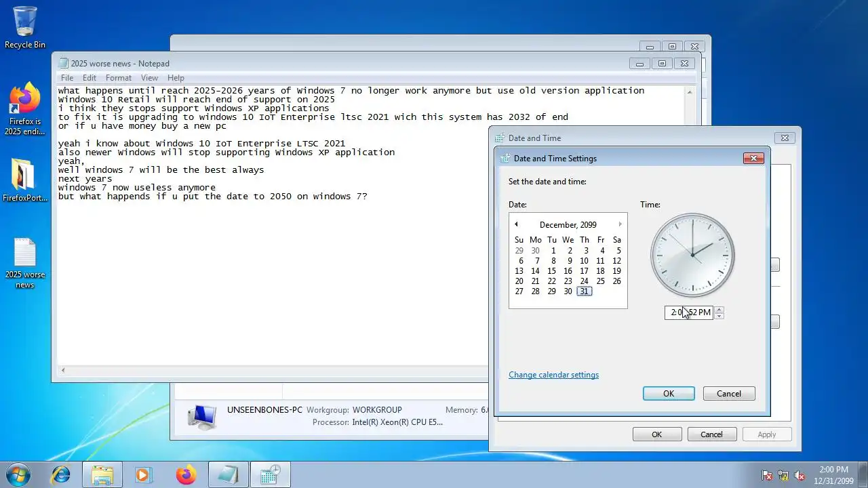Open the Format menu in Notepad

point(119,78)
